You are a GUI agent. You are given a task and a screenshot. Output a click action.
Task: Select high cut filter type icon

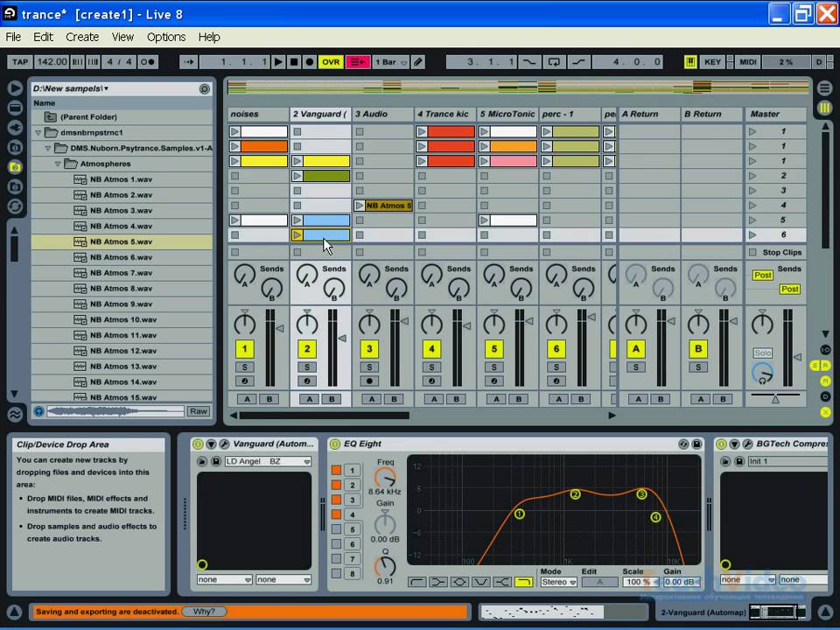click(523, 582)
